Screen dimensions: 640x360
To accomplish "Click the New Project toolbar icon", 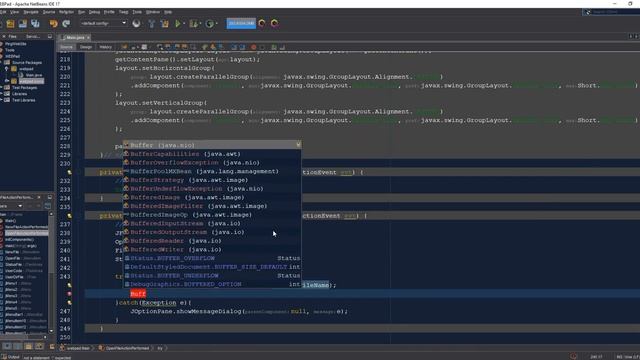I will [10, 24].
